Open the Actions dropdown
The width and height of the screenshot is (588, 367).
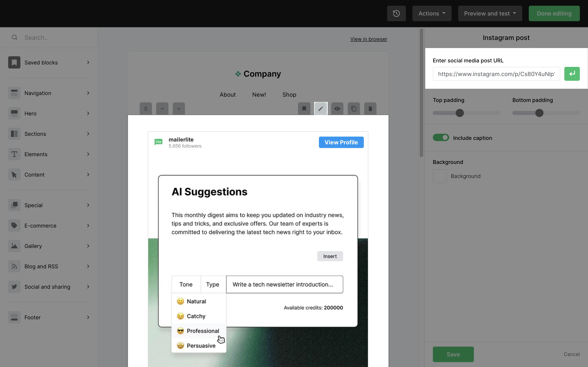pyautogui.click(x=432, y=13)
